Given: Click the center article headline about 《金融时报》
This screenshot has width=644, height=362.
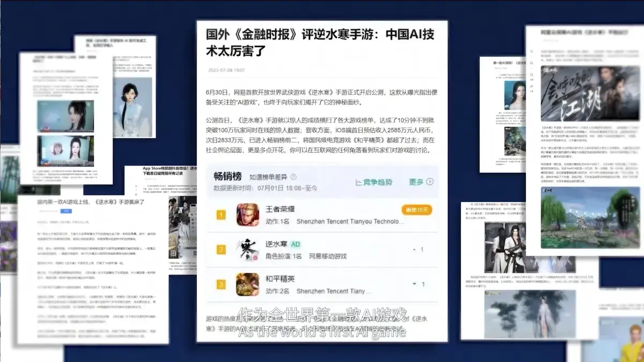Looking at the screenshot, I should tap(320, 43).
